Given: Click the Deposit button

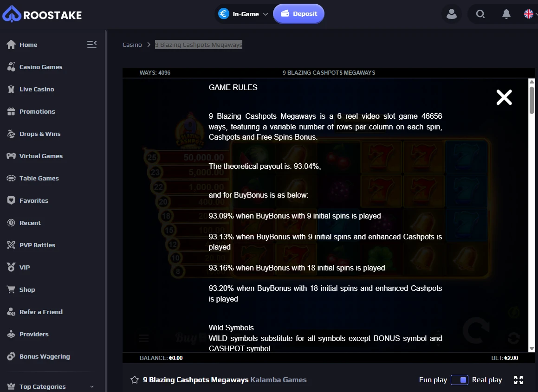Looking at the screenshot, I should tap(298, 14).
